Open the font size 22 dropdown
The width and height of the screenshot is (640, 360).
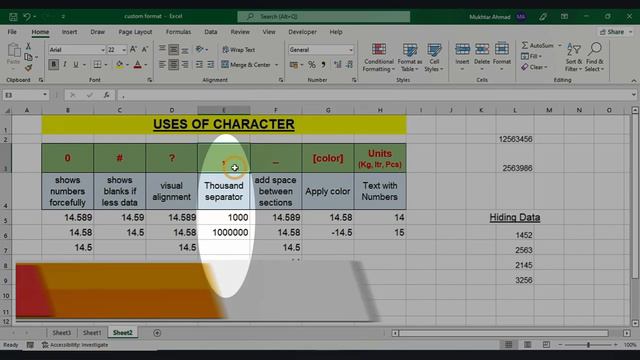pos(124,50)
